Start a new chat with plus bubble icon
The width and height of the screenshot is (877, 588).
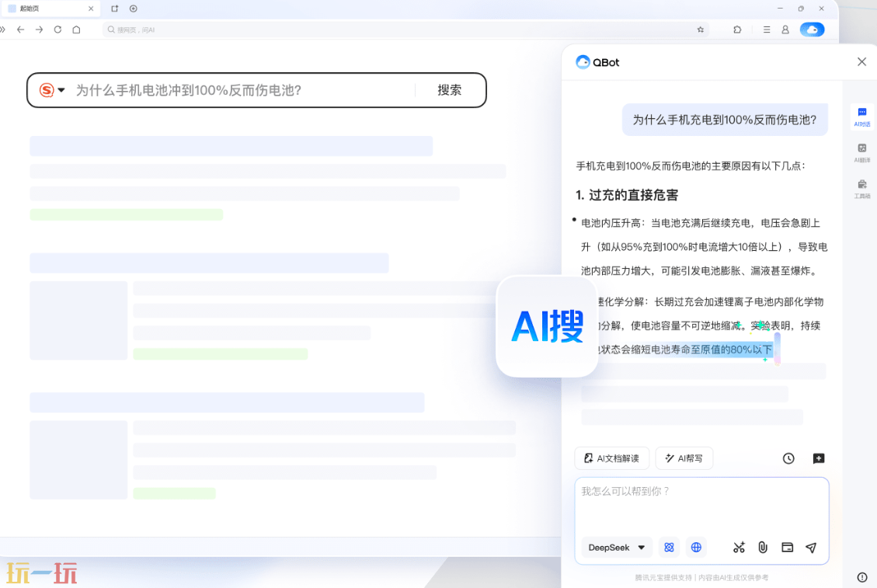click(819, 458)
